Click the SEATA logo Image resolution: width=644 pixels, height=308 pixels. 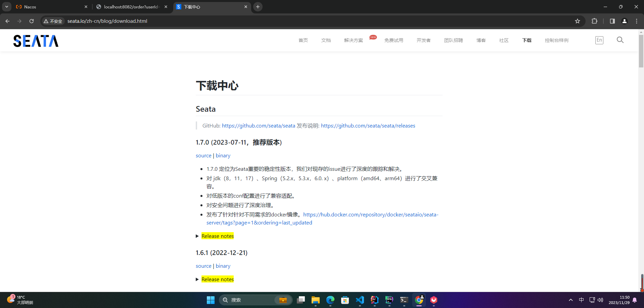click(36, 41)
